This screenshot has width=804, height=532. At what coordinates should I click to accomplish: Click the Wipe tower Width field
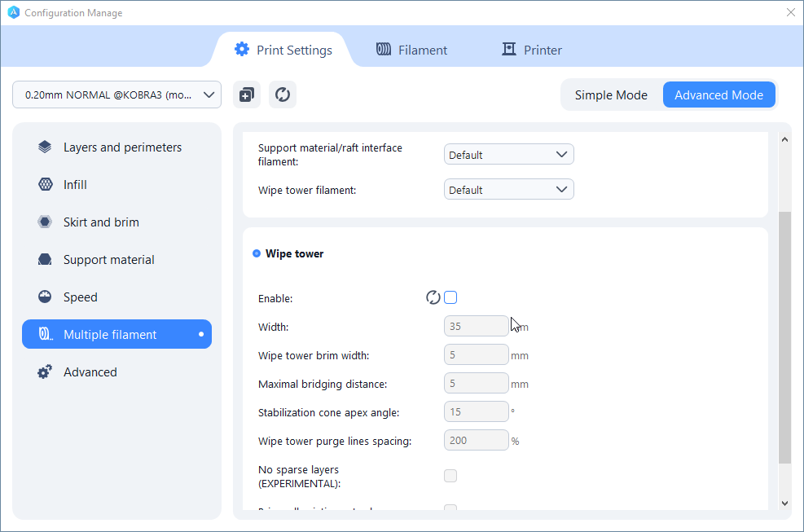(x=476, y=327)
